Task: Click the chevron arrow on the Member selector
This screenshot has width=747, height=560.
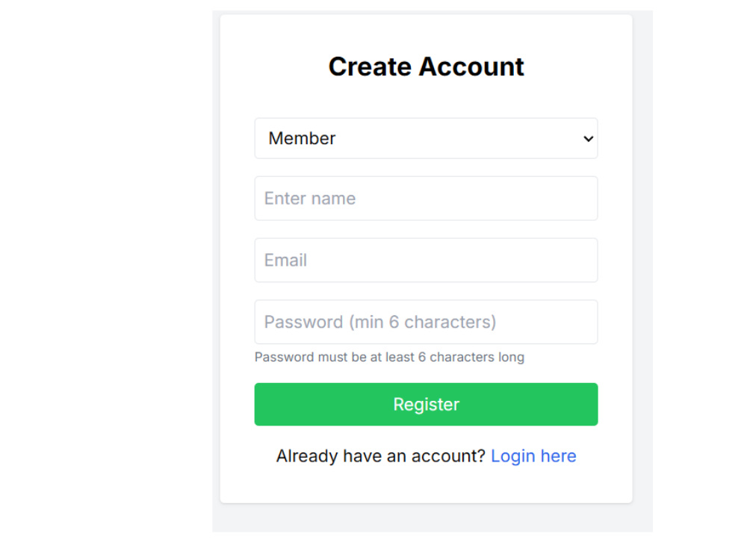Action: pyautogui.click(x=589, y=139)
